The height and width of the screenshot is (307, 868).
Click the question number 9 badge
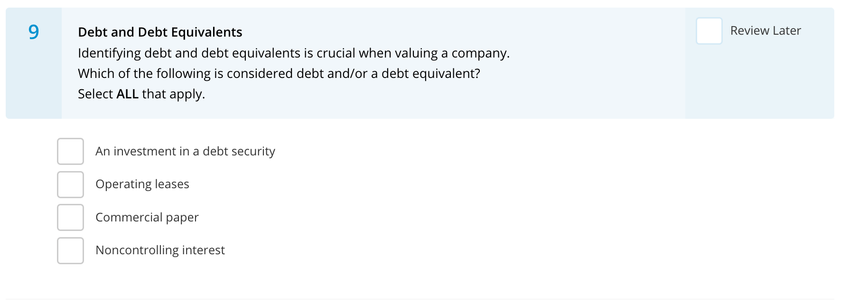[x=33, y=32]
